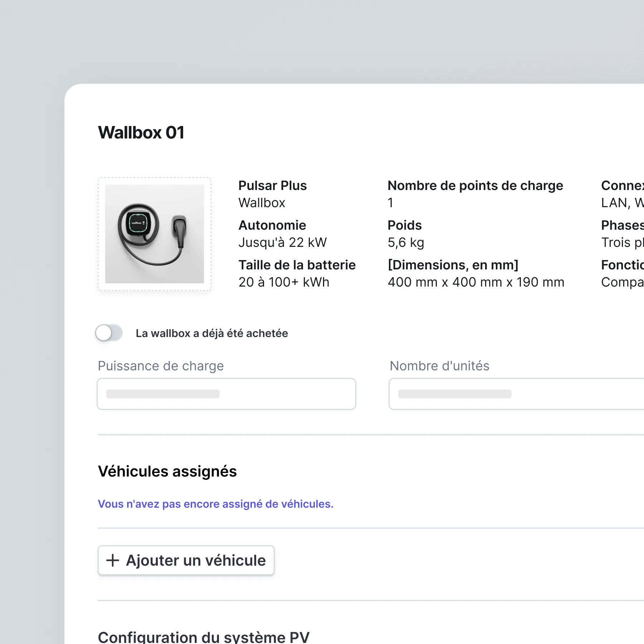This screenshot has height=644, width=644.
Task: Click the Nombre d'unités label
Action: [x=440, y=366]
